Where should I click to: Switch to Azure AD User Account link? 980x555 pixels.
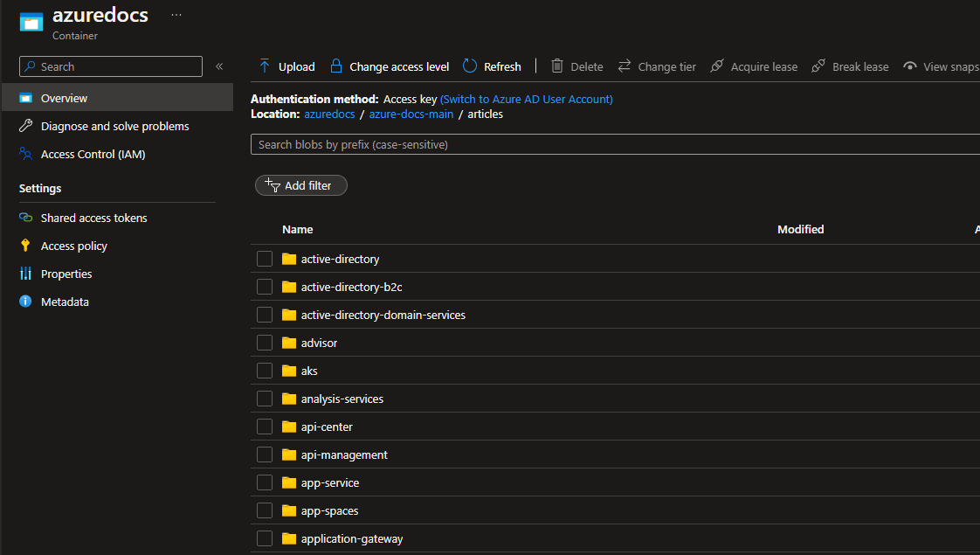coord(527,99)
